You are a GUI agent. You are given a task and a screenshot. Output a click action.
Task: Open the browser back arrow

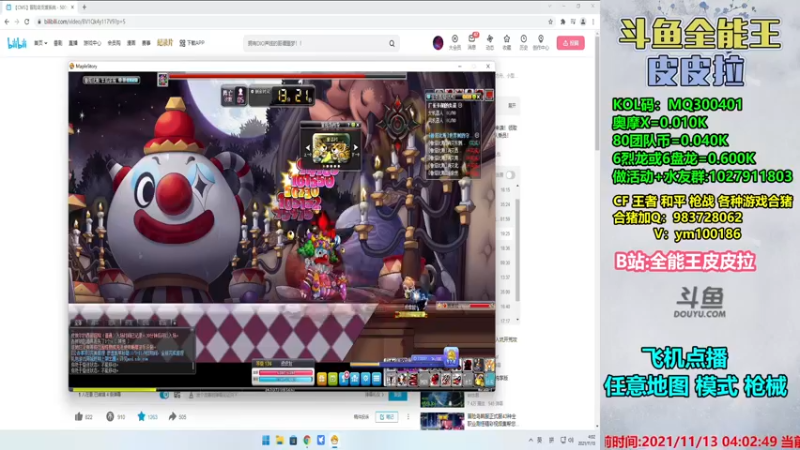[7, 21]
